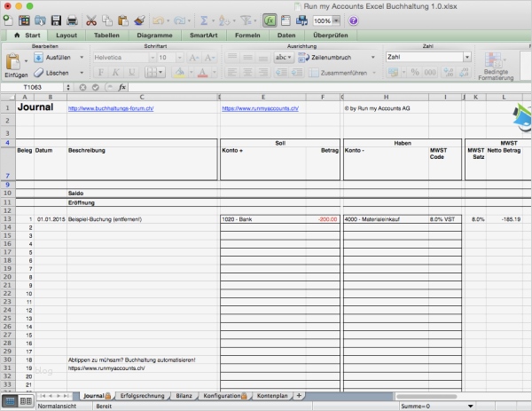Image resolution: width=532 pixels, height=411 pixels.
Task: Click the Format Painter brush icon
Action: coord(139,20)
